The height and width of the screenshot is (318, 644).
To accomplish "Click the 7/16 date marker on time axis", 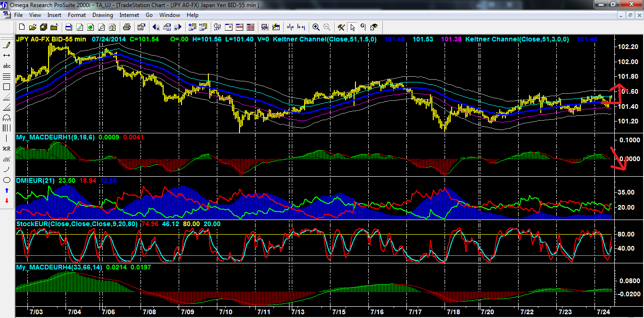I will click(376, 312).
